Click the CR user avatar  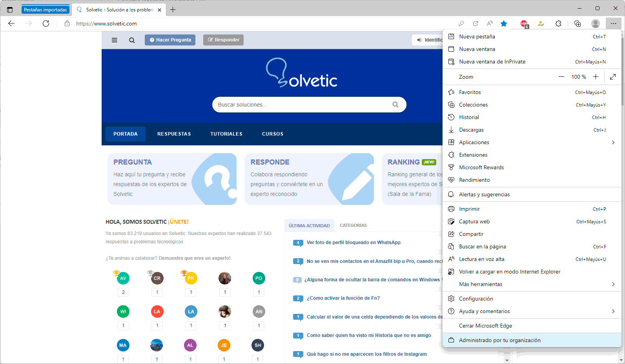(157, 278)
